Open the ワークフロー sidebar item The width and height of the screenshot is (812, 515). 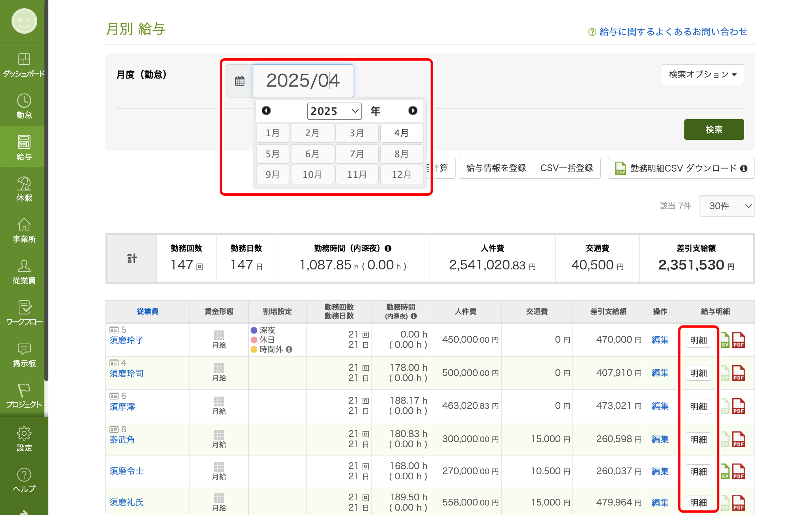(x=24, y=313)
